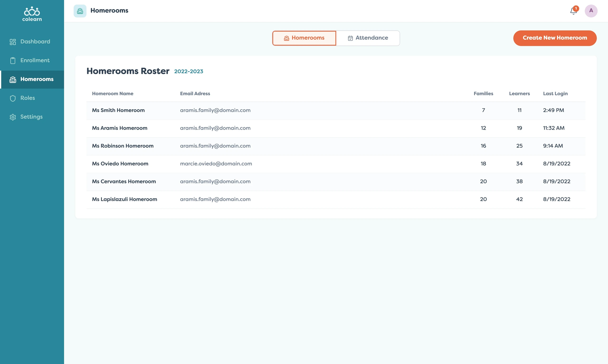Click the colearn logo

tap(32, 14)
